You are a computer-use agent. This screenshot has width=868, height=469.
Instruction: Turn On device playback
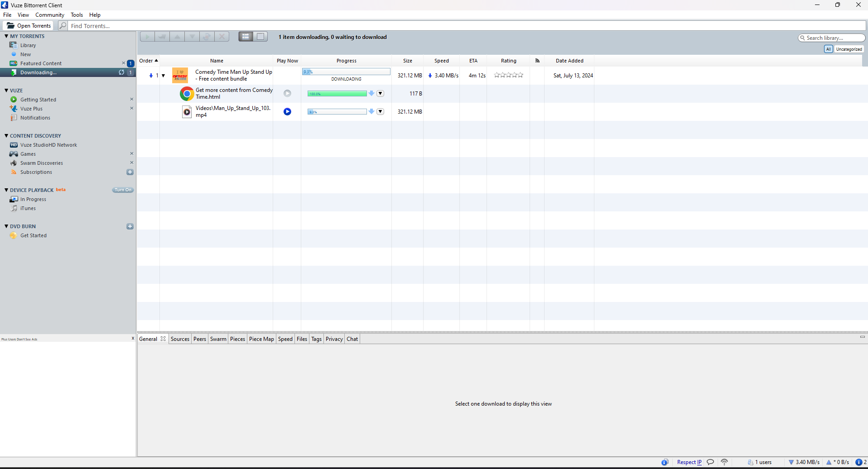click(123, 190)
